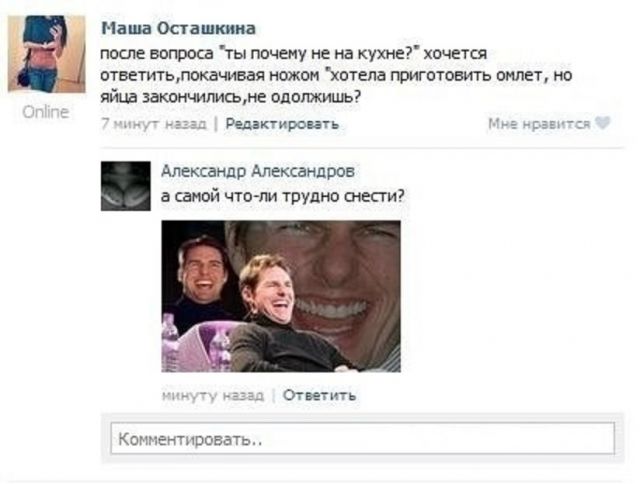Open Александр Александров's dark avatar thumbnail

(x=126, y=186)
